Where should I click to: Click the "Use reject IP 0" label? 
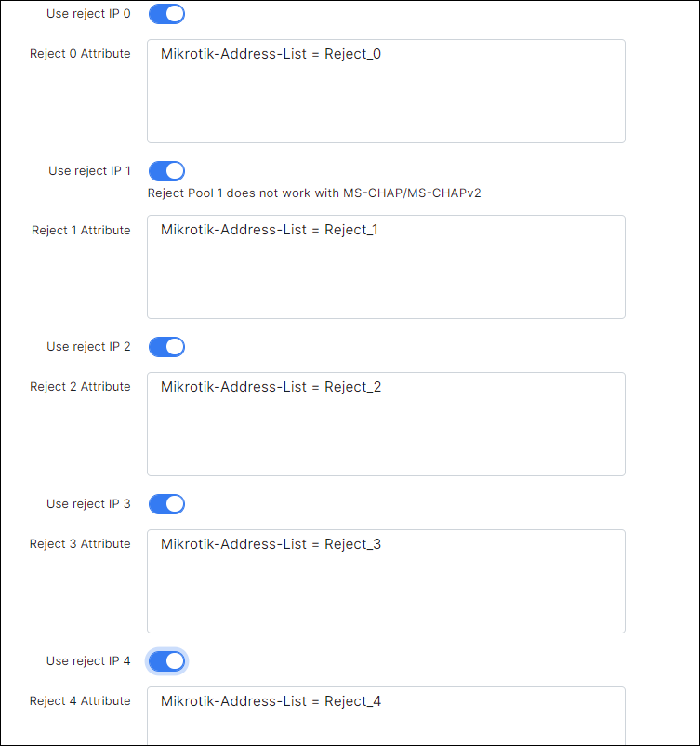pyautogui.click(x=88, y=14)
